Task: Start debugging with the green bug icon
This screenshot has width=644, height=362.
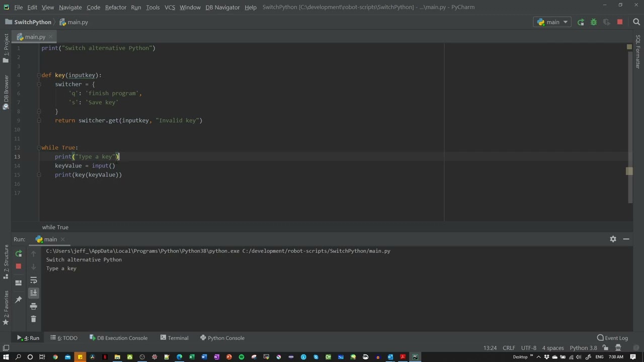Action: point(594,22)
